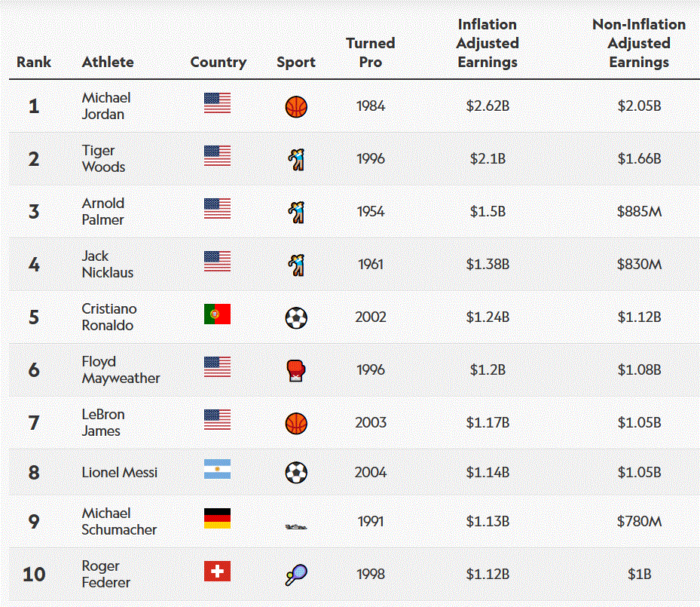The width and height of the screenshot is (700, 607).
Task: Click the Portugal flag in Ronaldo's row
Action: 217,314
